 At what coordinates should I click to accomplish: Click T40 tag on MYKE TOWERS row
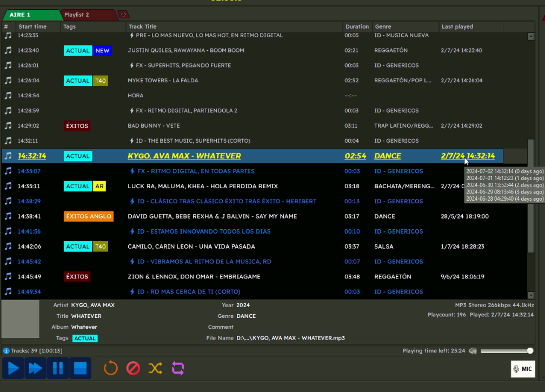[x=101, y=81]
